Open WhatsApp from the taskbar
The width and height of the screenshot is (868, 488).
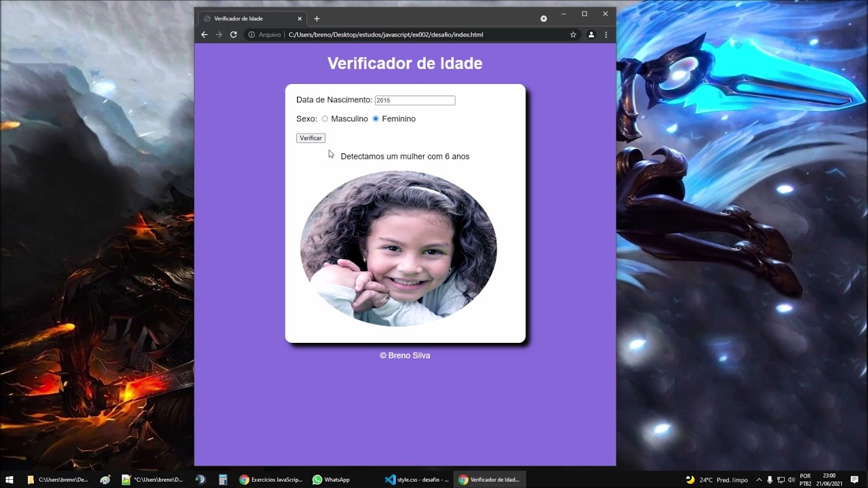point(331,479)
